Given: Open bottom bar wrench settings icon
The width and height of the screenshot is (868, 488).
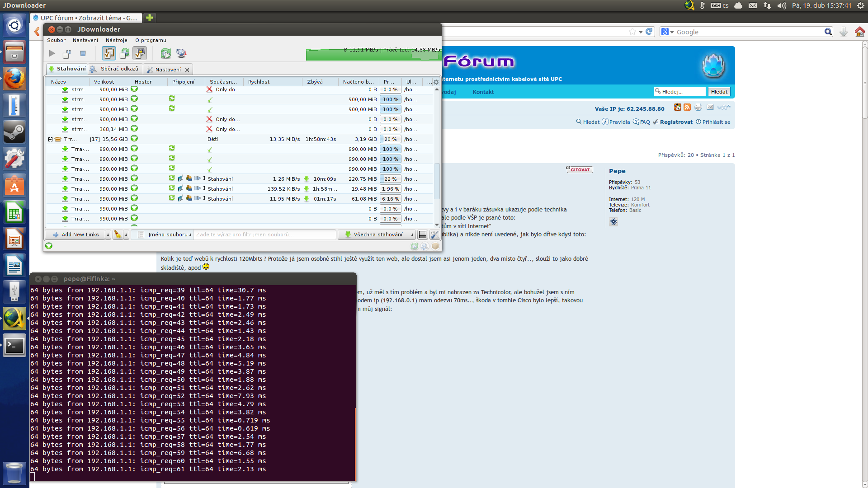Looking at the screenshot, I should click(434, 235).
